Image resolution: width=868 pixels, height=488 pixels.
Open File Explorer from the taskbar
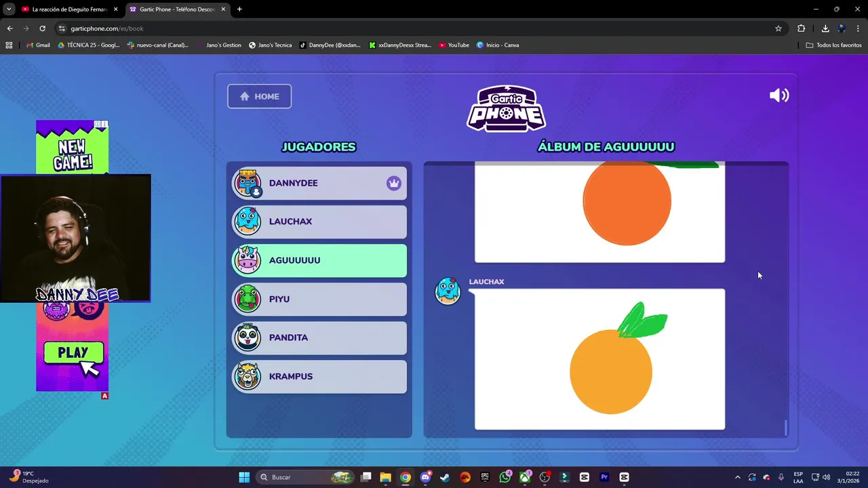(385, 477)
